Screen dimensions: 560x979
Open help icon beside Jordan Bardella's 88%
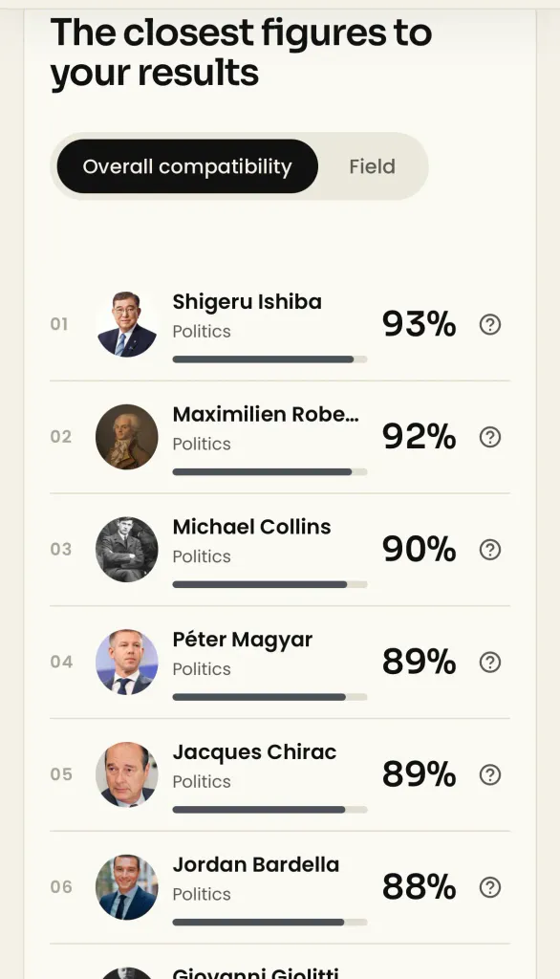coord(490,887)
